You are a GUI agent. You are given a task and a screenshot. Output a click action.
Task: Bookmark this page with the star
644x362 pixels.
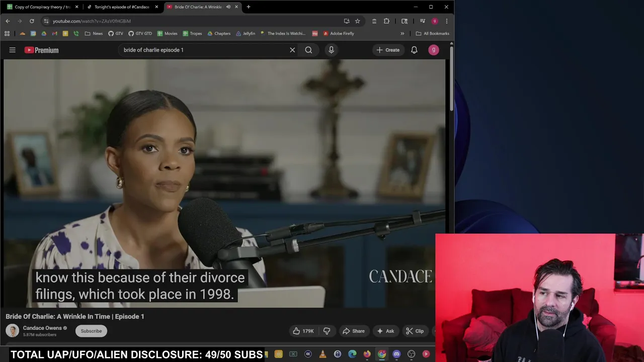[x=357, y=21]
